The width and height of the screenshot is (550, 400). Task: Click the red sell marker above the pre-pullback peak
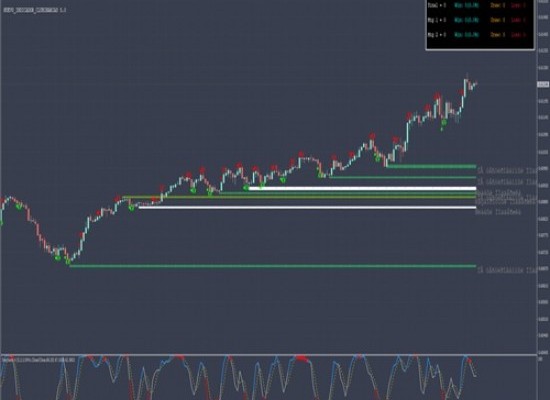coord(437,95)
